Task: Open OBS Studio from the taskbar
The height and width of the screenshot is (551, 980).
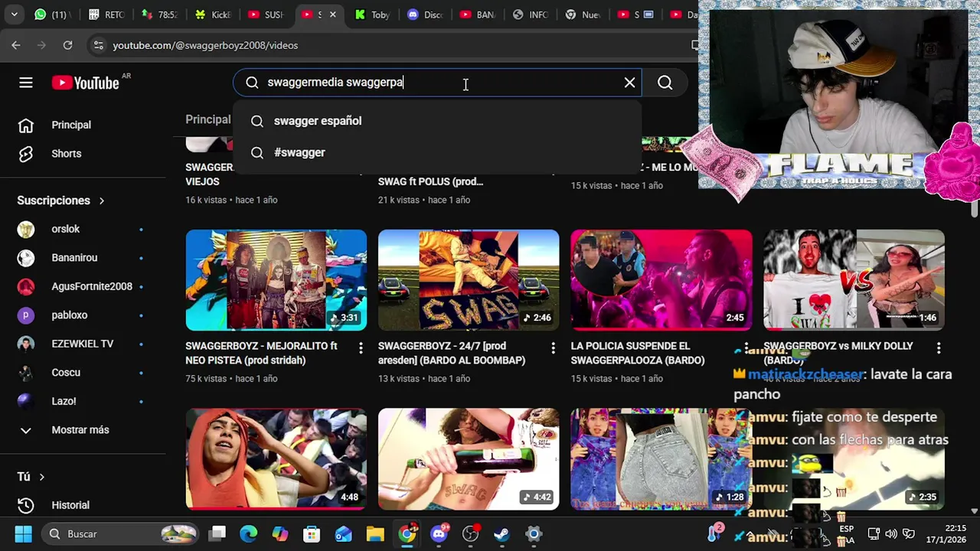Action: pyautogui.click(x=471, y=533)
